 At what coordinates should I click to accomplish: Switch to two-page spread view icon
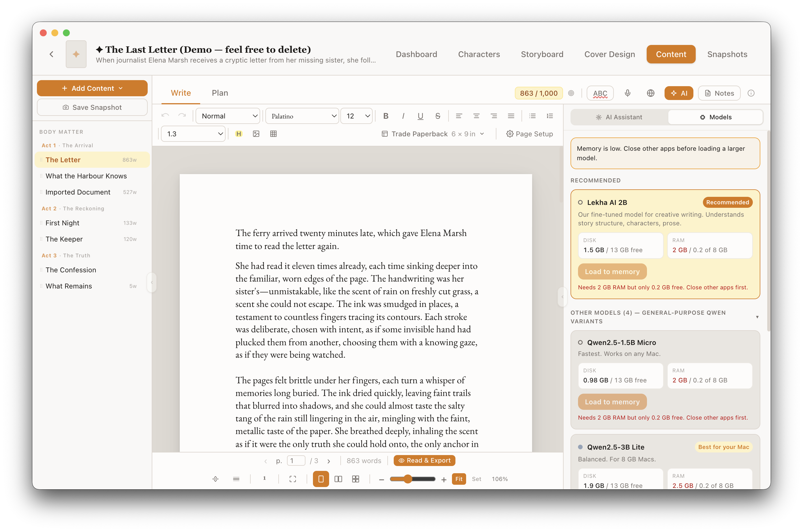click(338, 479)
